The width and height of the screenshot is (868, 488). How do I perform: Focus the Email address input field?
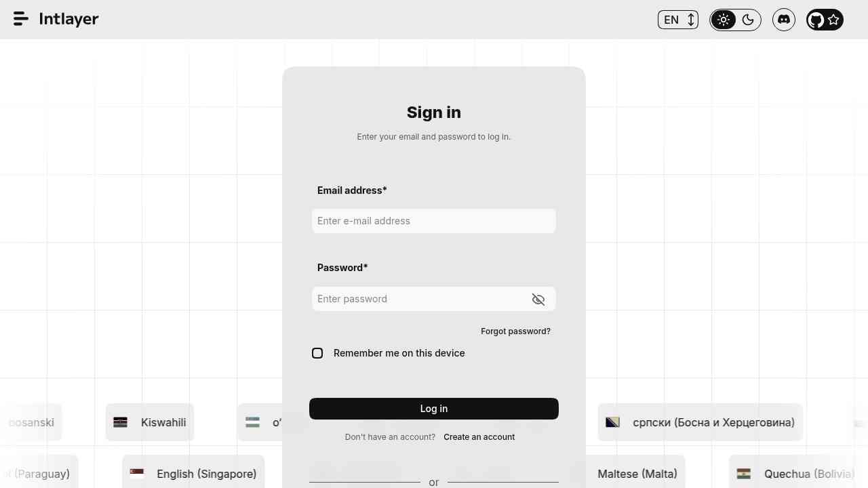pos(433,221)
